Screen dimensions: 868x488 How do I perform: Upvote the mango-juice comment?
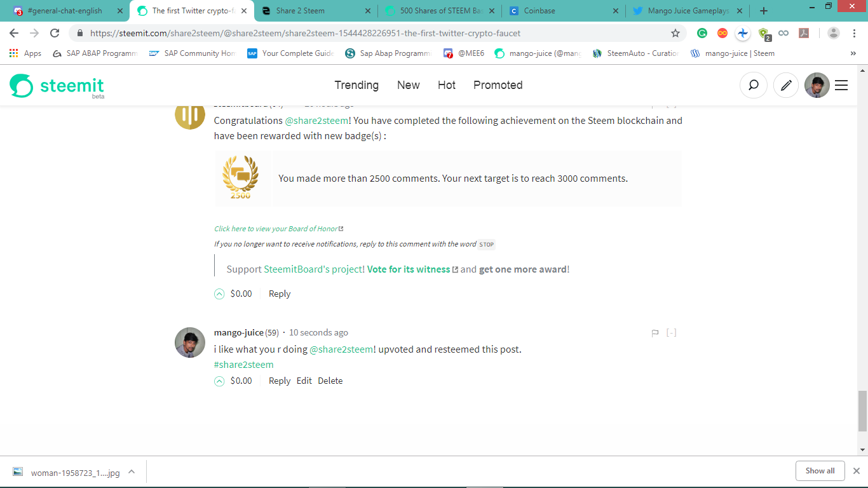click(x=219, y=381)
